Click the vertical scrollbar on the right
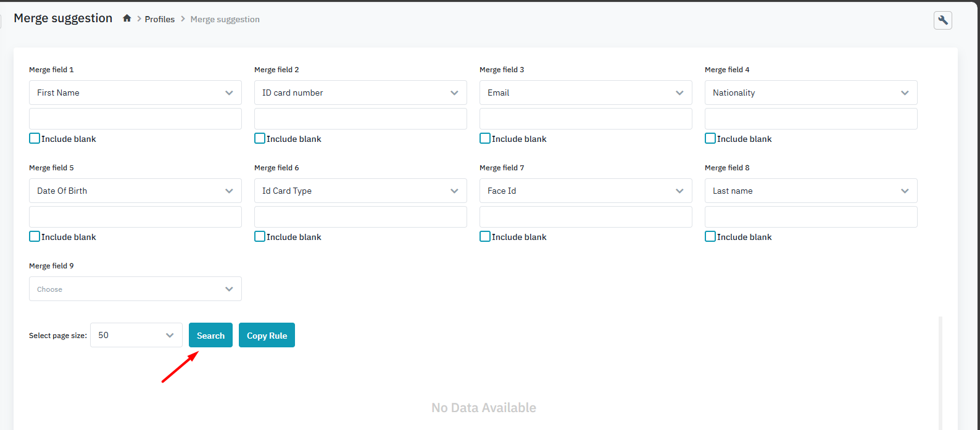This screenshot has width=980, height=430. click(x=941, y=370)
